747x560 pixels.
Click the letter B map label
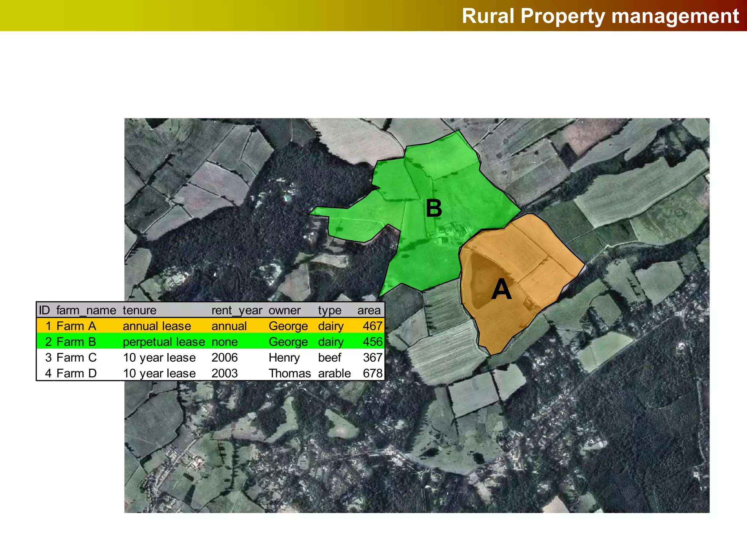coord(434,209)
